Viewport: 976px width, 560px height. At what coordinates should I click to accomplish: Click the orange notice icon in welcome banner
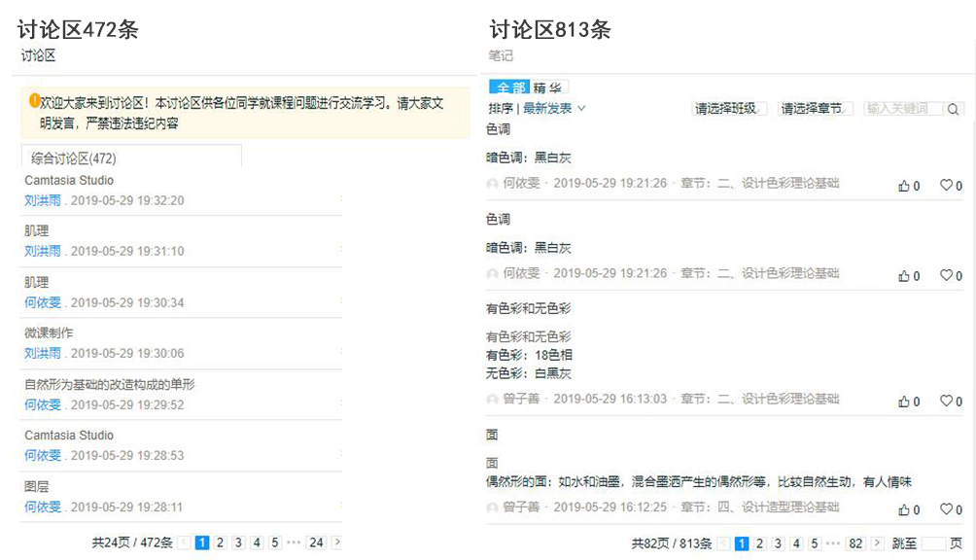pos(34,100)
